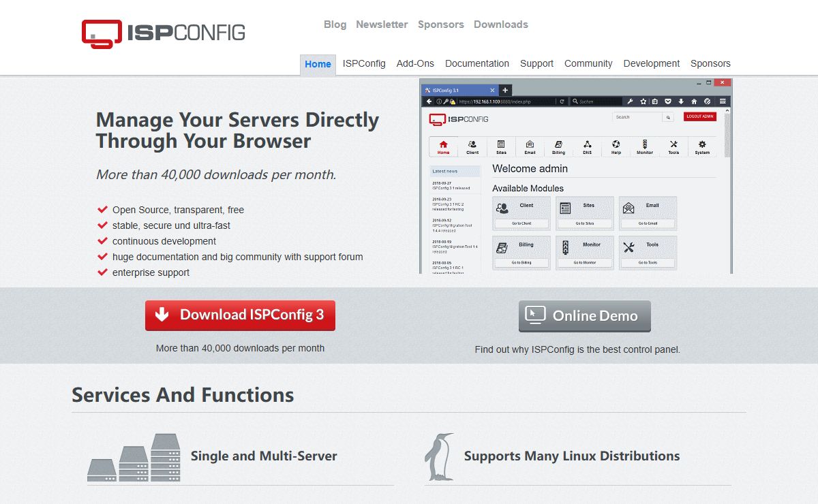Viewport: 818px width, 504px height.
Task: Click the System gear icon in the screenshot
Action: tap(702, 144)
